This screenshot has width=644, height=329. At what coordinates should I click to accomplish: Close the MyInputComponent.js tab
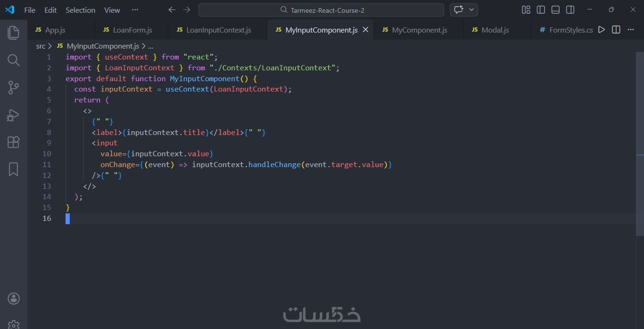pyautogui.click(x=365, y=30)
